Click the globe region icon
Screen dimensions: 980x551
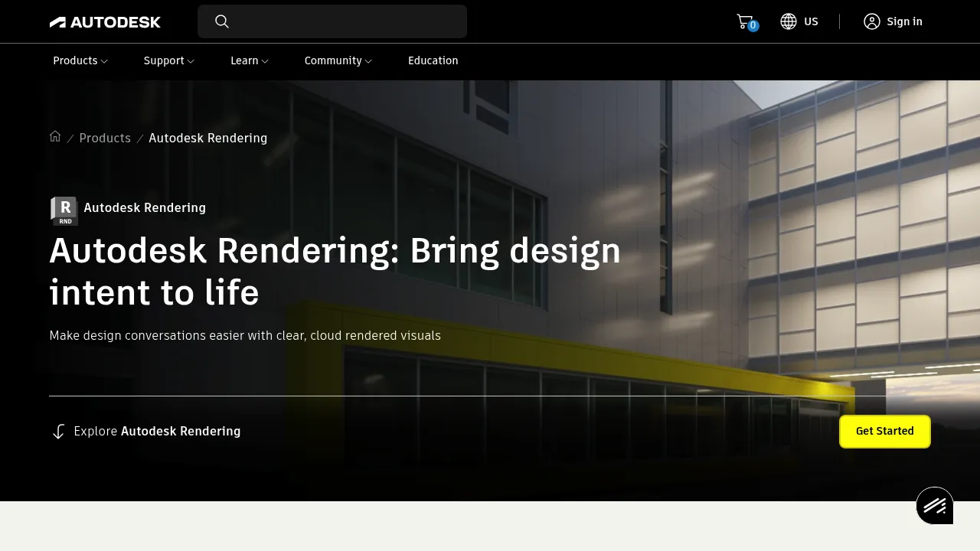coord(789,21)
